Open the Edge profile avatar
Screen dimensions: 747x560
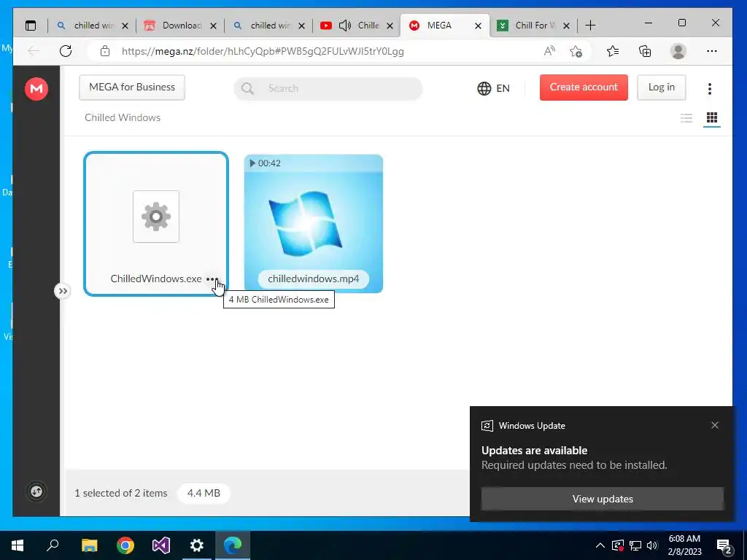point(678,51)
